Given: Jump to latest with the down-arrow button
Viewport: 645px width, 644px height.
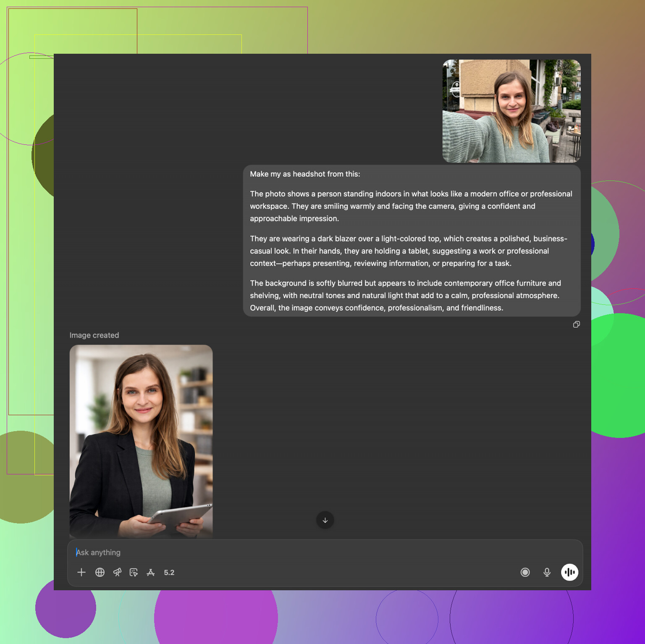Looking at the screenshot, I should pos(325,520).
